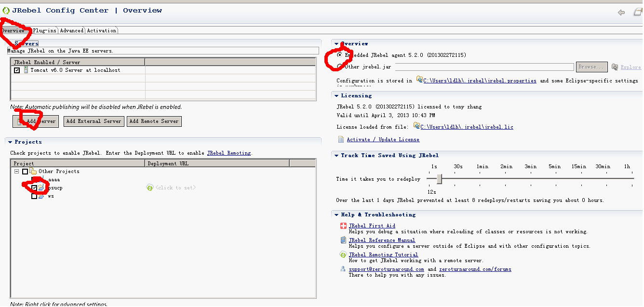Collapse the Projects section
The height and width of the screenshot is (307, 644).
[10, 142]
